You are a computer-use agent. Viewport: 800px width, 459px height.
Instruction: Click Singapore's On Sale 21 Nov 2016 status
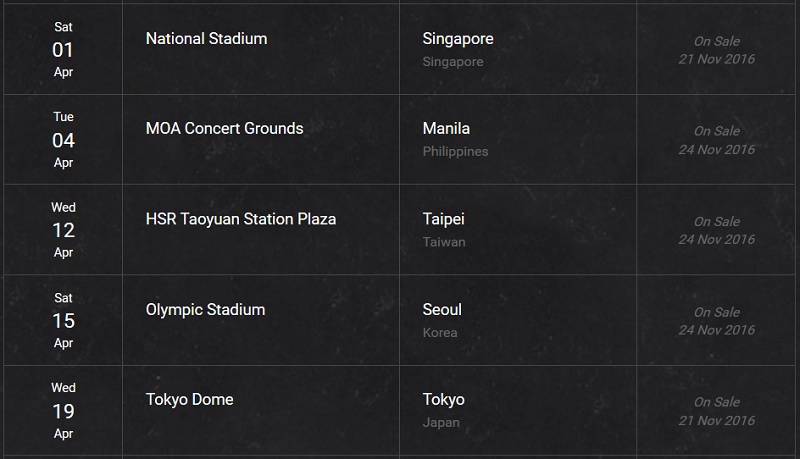coord(716,50)
